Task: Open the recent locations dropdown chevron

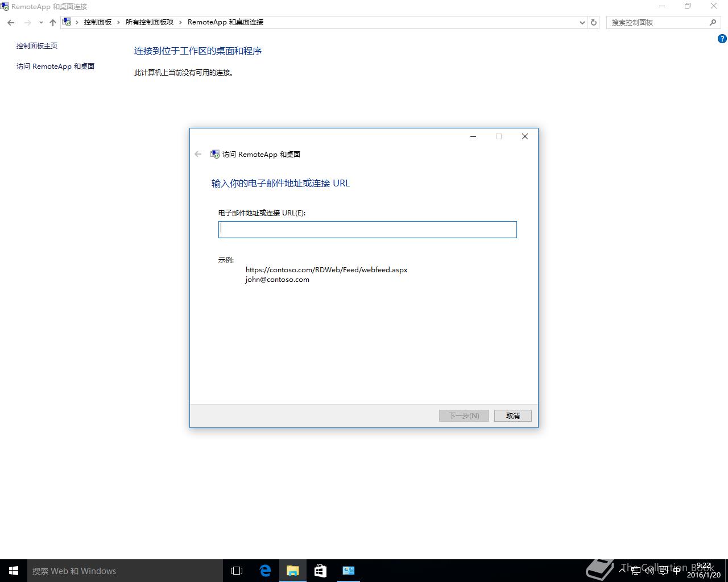Action: point(41,23)
